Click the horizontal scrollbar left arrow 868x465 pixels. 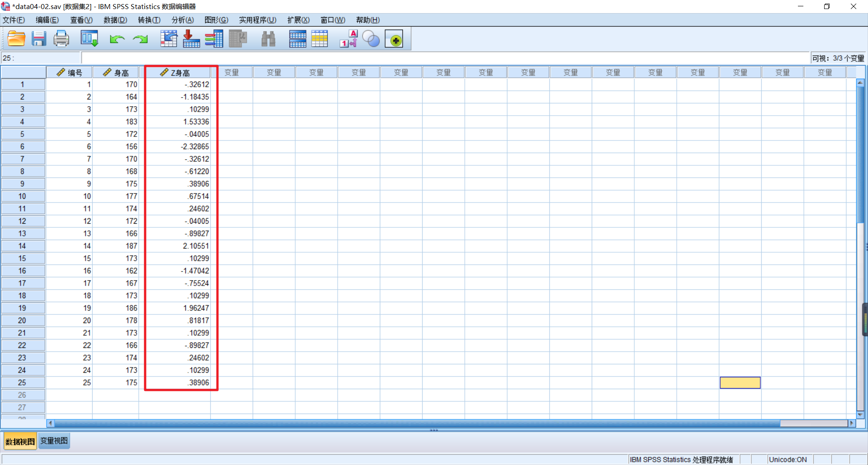pyautogui.click(x=50, y=423)
